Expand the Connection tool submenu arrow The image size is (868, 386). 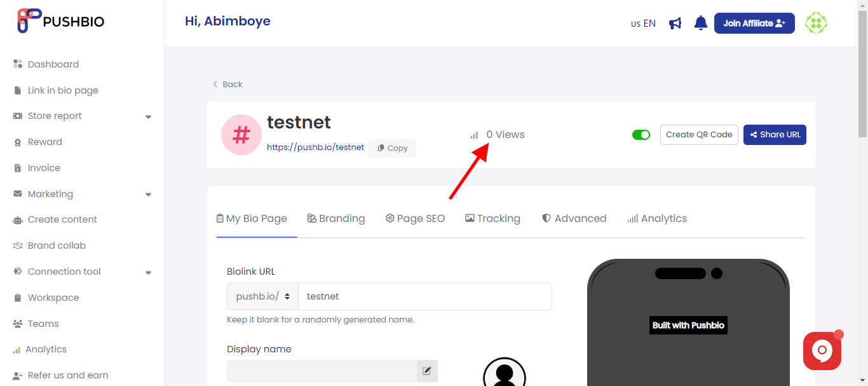point(148,273)
